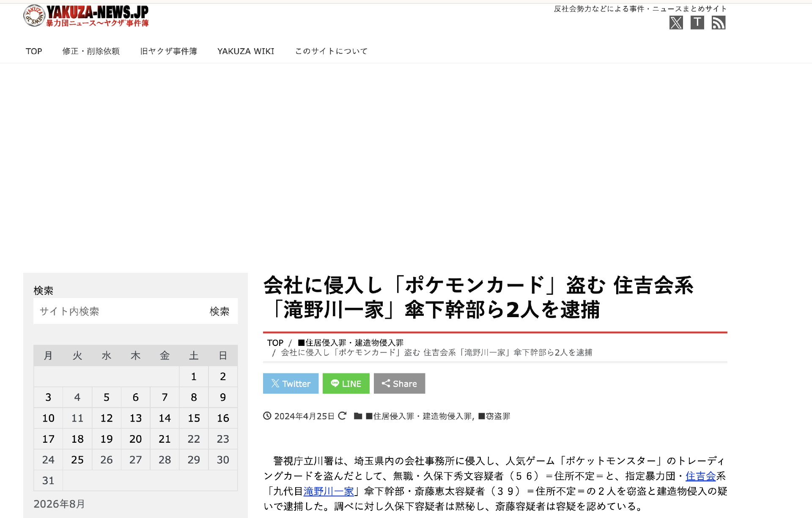Screen dimensions: 812x518
Task: Click the 検索 widget heading in sidebar
Action: click(44, 291)
